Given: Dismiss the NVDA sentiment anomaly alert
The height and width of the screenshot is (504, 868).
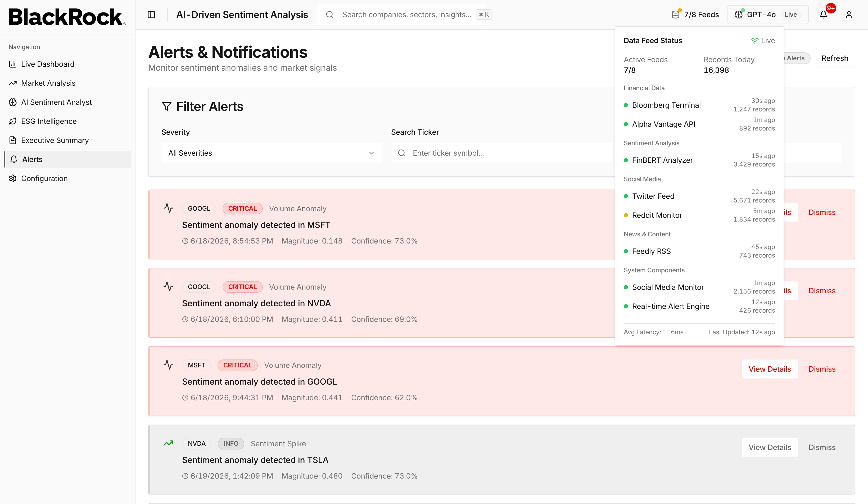Looking at the screenshot, I should click(822, 291).
